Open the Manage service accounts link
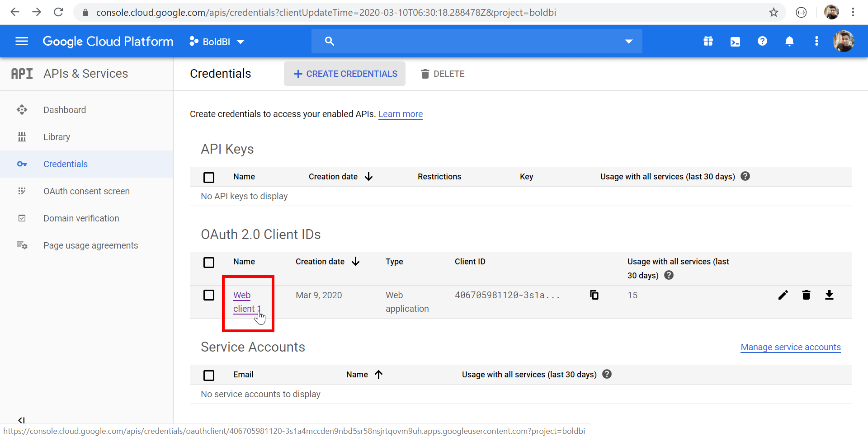Image resolution: width=868 pixels, height=437 pixels. pos(791,347)
